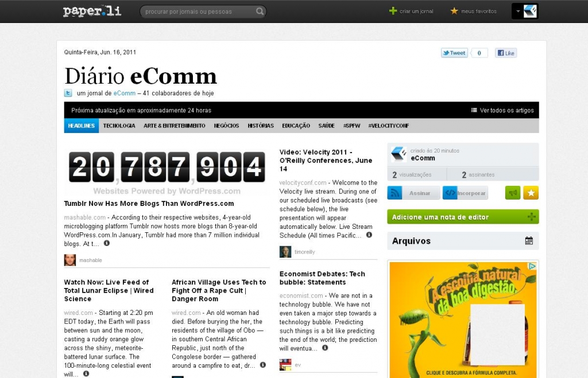
Task: Click velocityconf.com source link
Action: point(303,182)
